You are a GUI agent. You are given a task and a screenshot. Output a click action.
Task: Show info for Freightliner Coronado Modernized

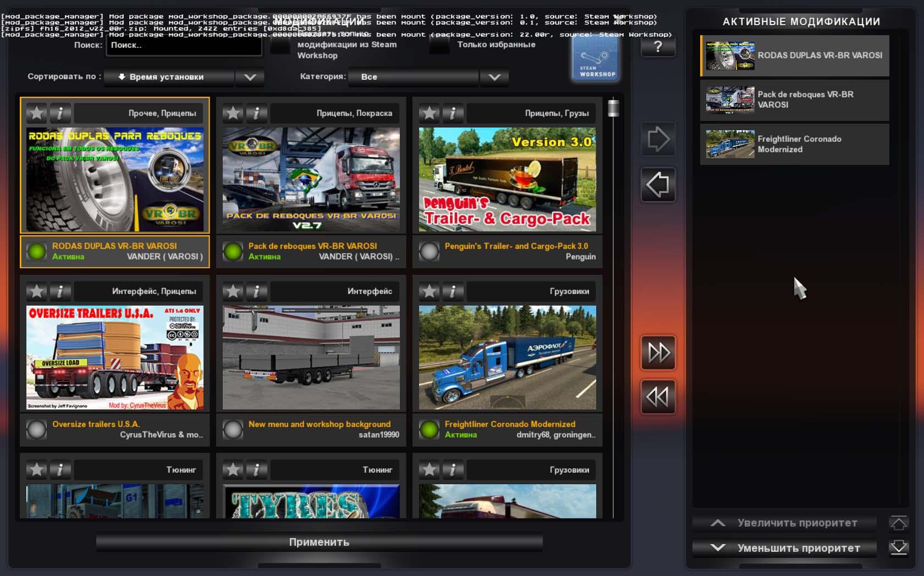coord(453,291)
